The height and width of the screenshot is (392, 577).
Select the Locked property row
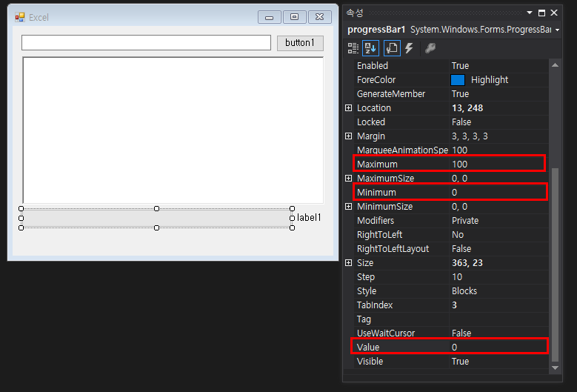(x=451, y=122)
